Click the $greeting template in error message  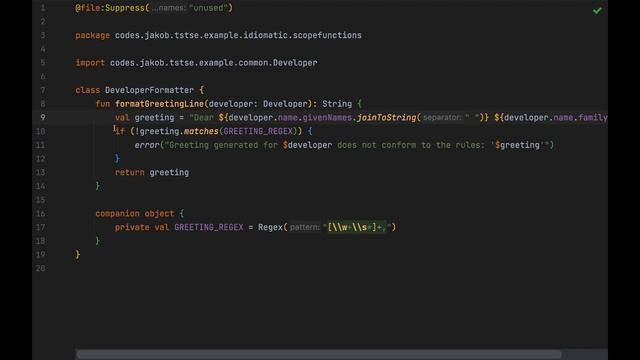pyautogui.click(x=517, y=145)
